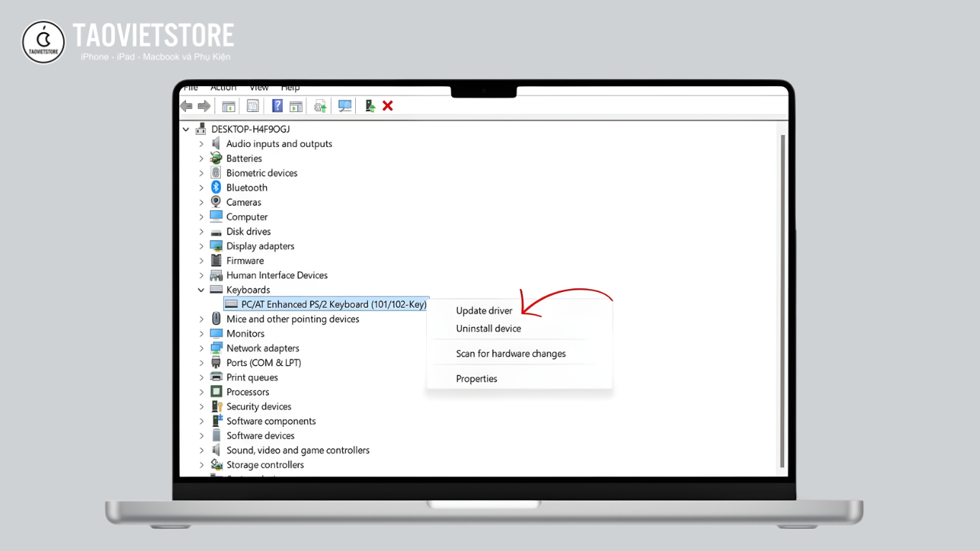This screenshot has width=980, height=551.
Task: Click the show/hide console tree toolbar icon
Action: point(229,106)
